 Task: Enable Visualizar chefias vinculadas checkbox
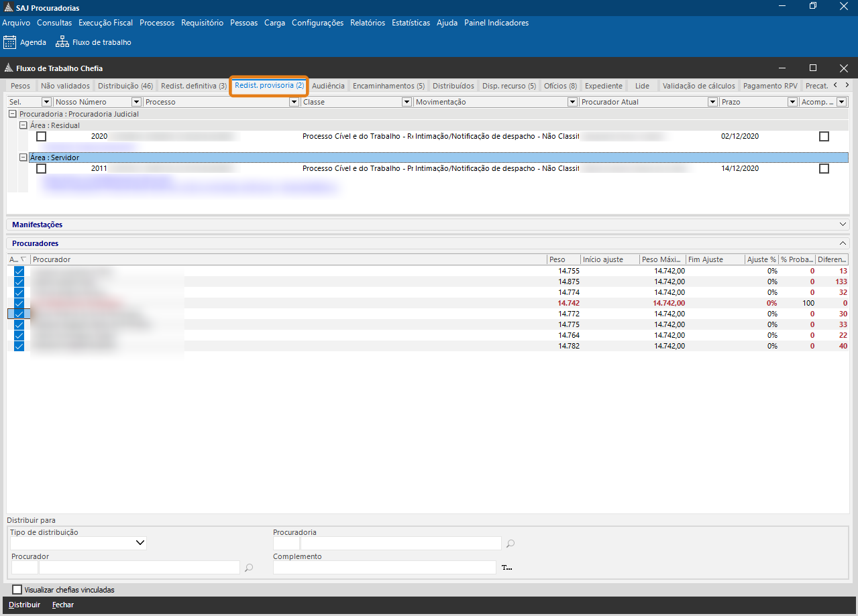17,590
